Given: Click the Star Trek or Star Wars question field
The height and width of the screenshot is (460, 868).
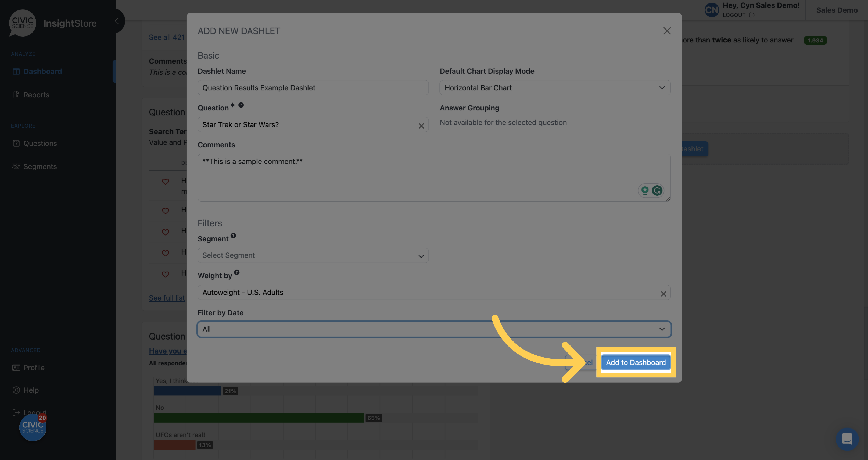Looking at the screenshot, I should [x=313, y=125].
